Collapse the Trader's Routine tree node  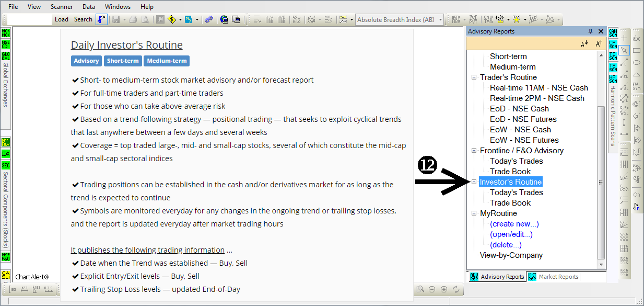click(474, 77)
